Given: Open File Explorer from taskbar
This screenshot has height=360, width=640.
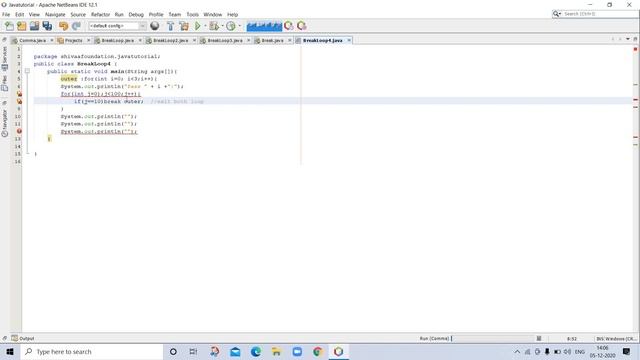Looking at the screenshot, I should 277,351.
